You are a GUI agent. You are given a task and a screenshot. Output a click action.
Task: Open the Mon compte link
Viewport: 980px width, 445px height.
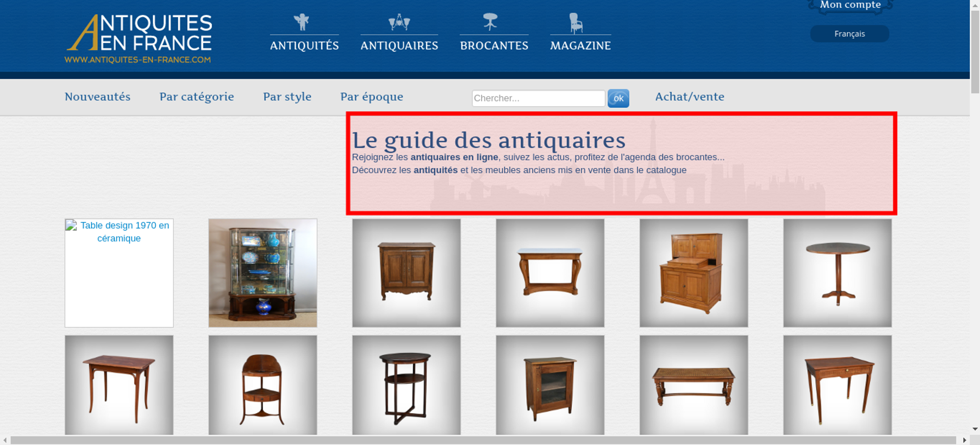850,5
